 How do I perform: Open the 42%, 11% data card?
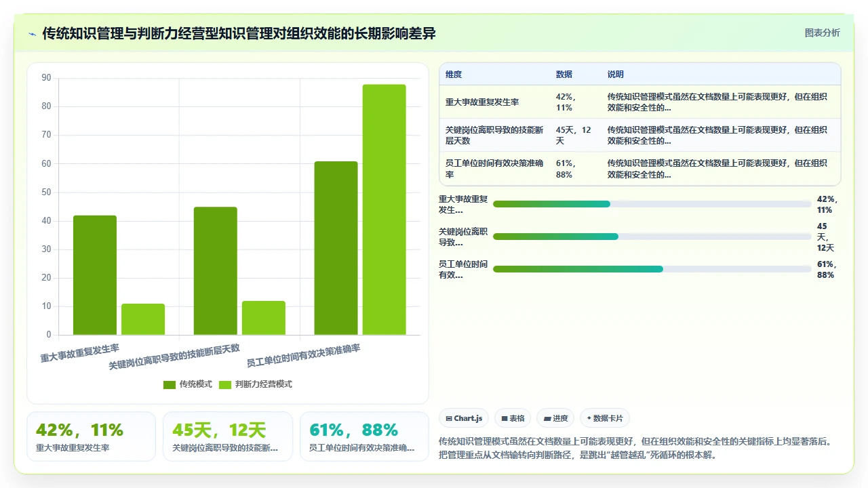92,436
